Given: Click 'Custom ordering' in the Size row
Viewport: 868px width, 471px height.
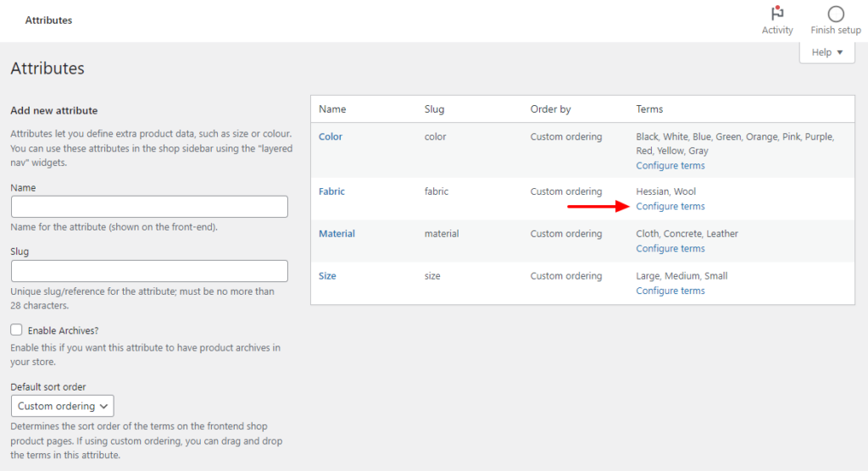Looking at the screenshot, I should (x=565, y=275).
